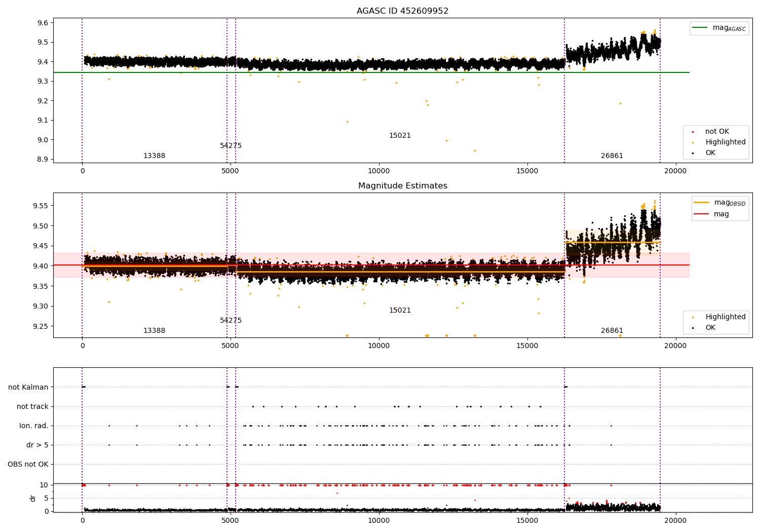Click the green mag AGASC horizontal line

click(x=371, y=72)
